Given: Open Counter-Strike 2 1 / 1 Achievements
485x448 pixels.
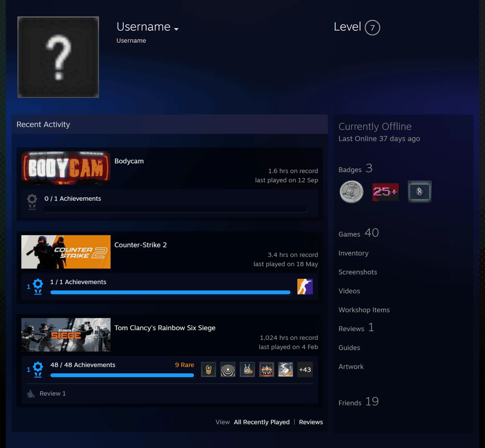Looking at the screenshot, I should click(78, 282).
